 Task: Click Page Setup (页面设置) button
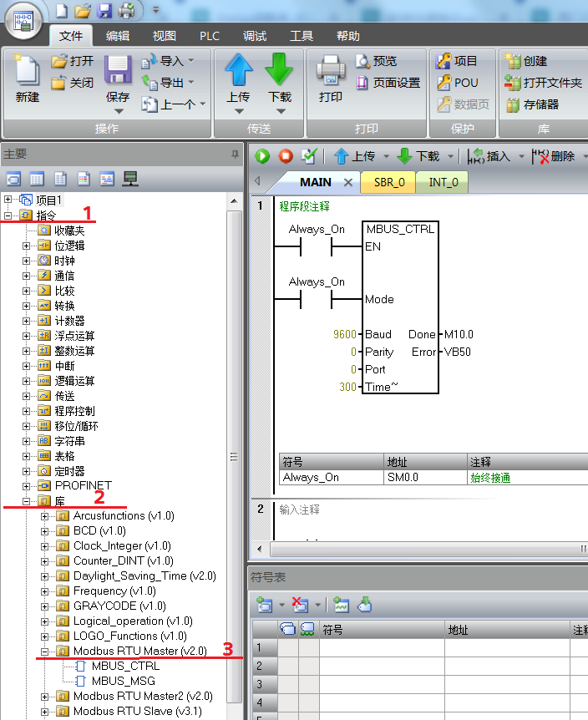388,83
